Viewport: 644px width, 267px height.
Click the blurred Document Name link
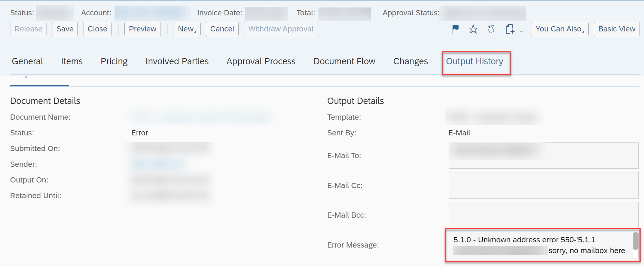[201, 117]
